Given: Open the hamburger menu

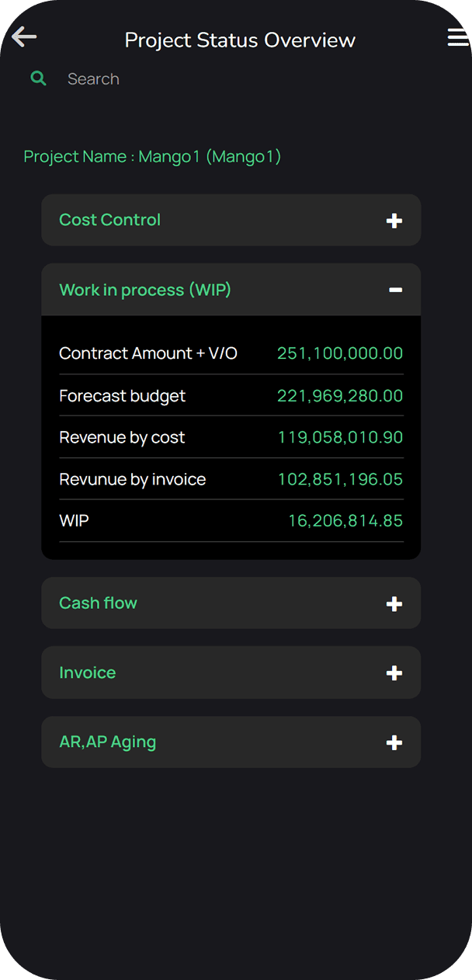Looking at the screenshot, I should (x=457, y=37).
